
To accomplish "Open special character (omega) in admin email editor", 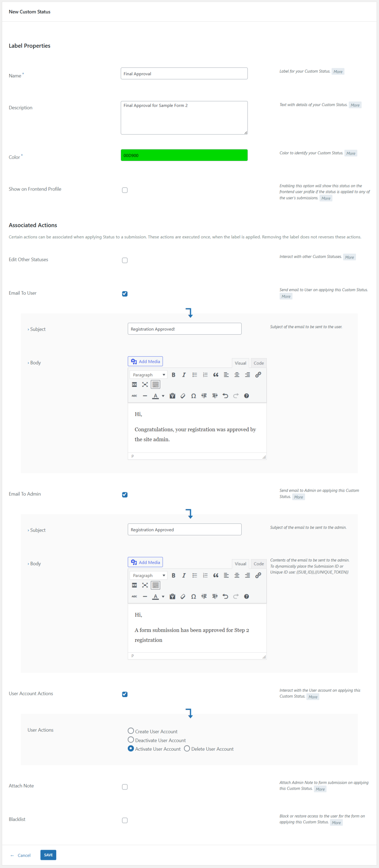I will (193, 596).
